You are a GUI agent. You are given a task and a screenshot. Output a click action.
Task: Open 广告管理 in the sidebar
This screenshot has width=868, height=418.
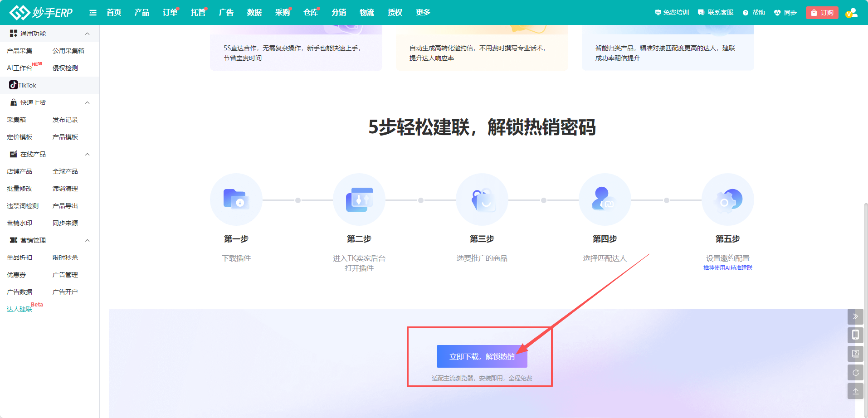point(65,275)
